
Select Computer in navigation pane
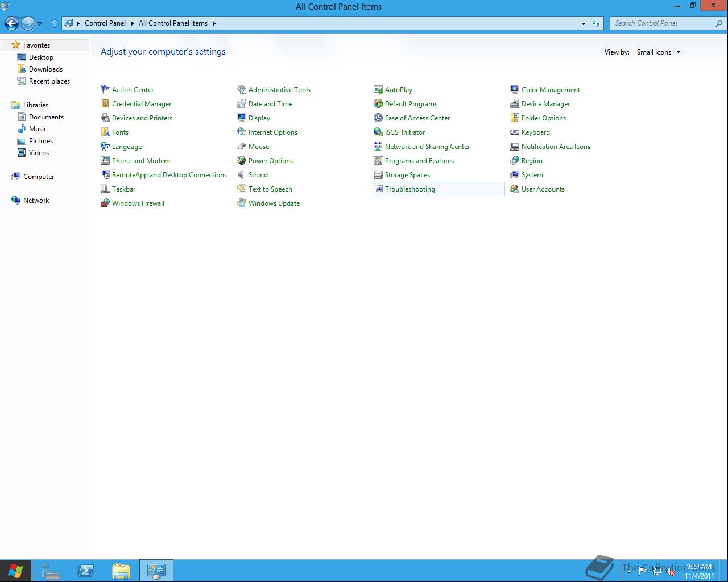tap(39, 176)
